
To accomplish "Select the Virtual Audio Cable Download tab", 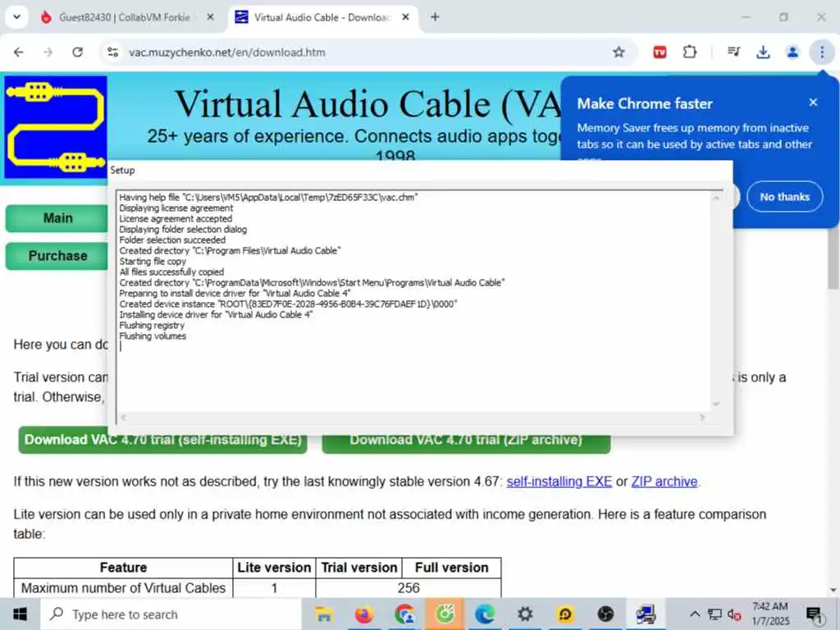I will [322, 18].
